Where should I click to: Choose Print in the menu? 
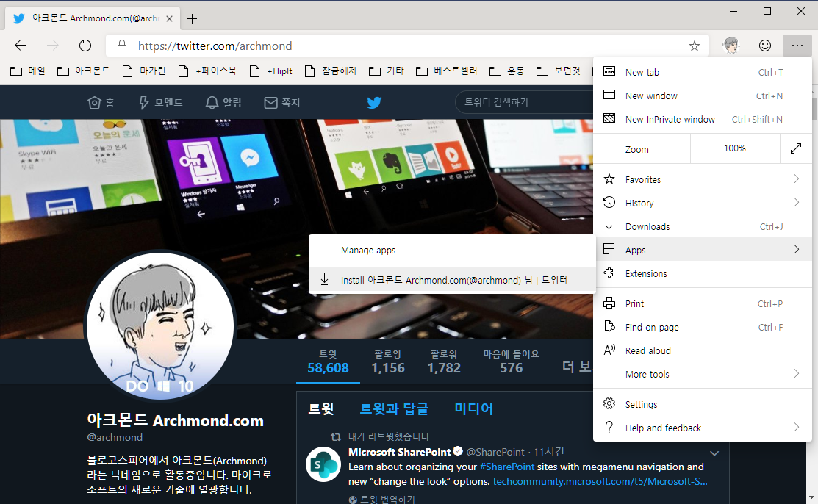click(702, 303)
